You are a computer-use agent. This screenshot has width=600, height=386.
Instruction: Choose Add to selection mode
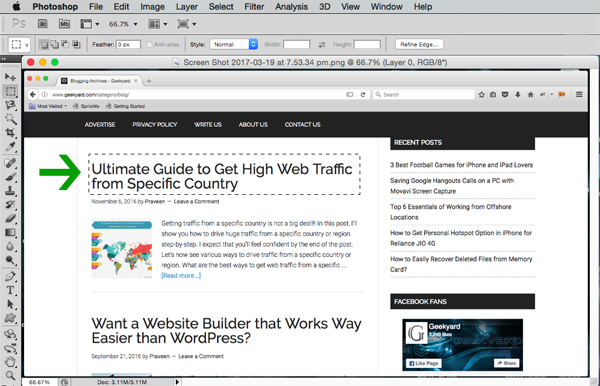pos(55,44)
